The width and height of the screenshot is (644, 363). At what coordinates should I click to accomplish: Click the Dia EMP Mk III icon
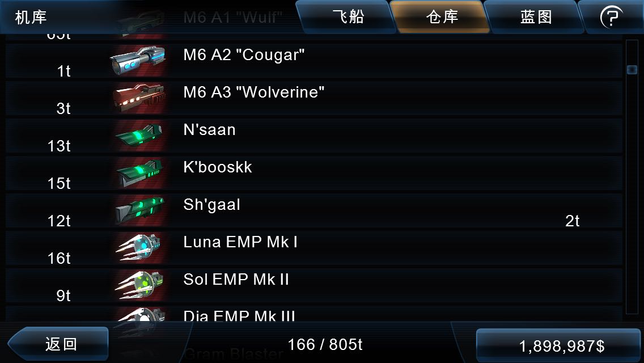pyautogui.click(x=139, y=314)
